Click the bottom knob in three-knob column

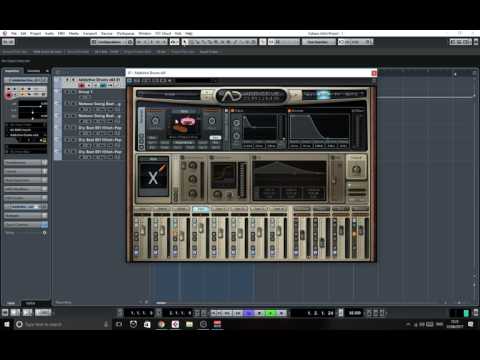coord(192,193)
